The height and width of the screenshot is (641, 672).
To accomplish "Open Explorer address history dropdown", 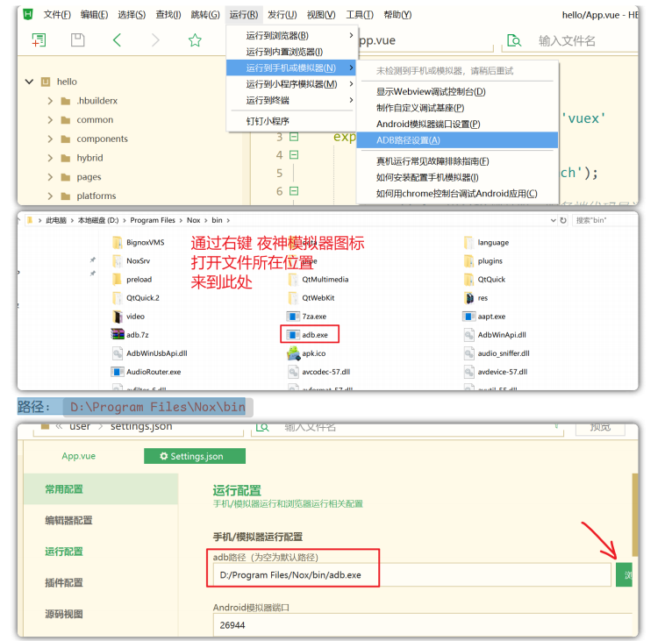I will pos(553,220).
